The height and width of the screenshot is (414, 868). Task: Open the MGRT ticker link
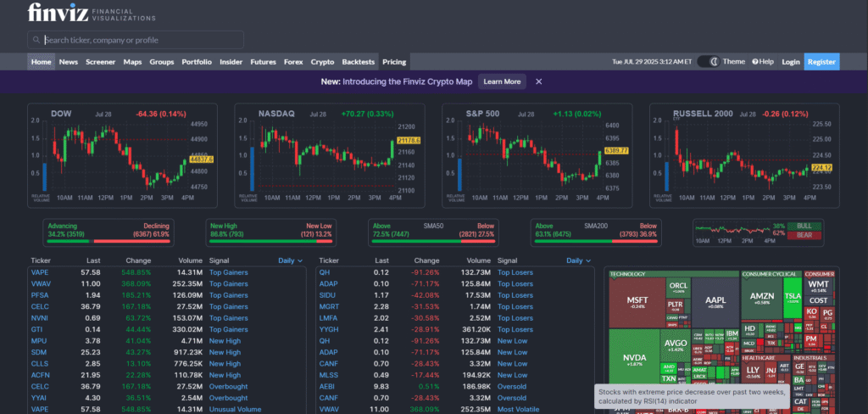pyautogui.click(x=329, y=306)
